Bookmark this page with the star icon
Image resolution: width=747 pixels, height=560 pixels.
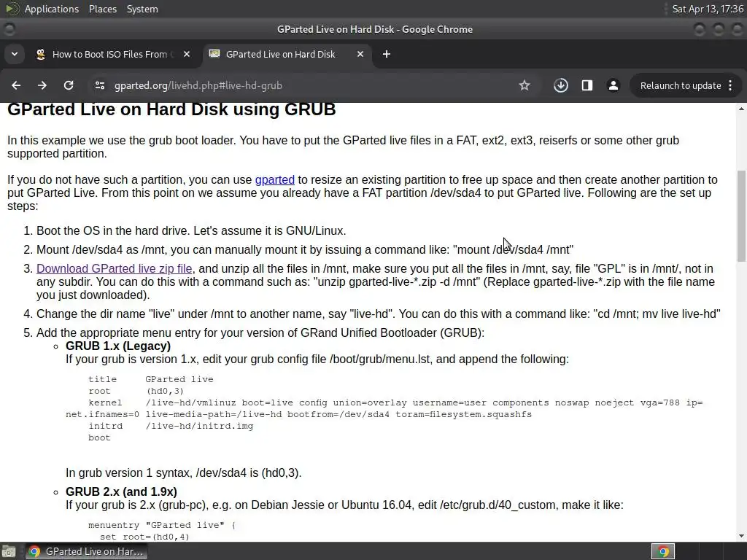[x=525, y=85]
